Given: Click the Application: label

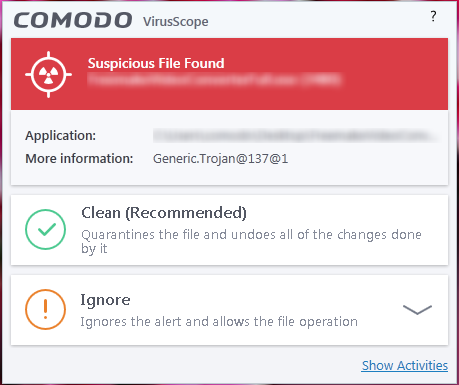Looking at the screenshot, I should [61, 136].
